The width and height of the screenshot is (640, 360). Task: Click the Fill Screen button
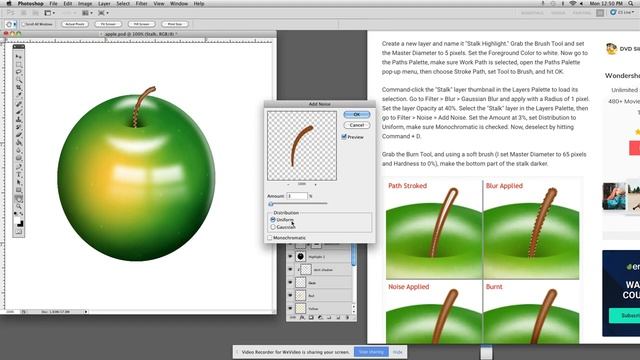[x=142, y=24]
